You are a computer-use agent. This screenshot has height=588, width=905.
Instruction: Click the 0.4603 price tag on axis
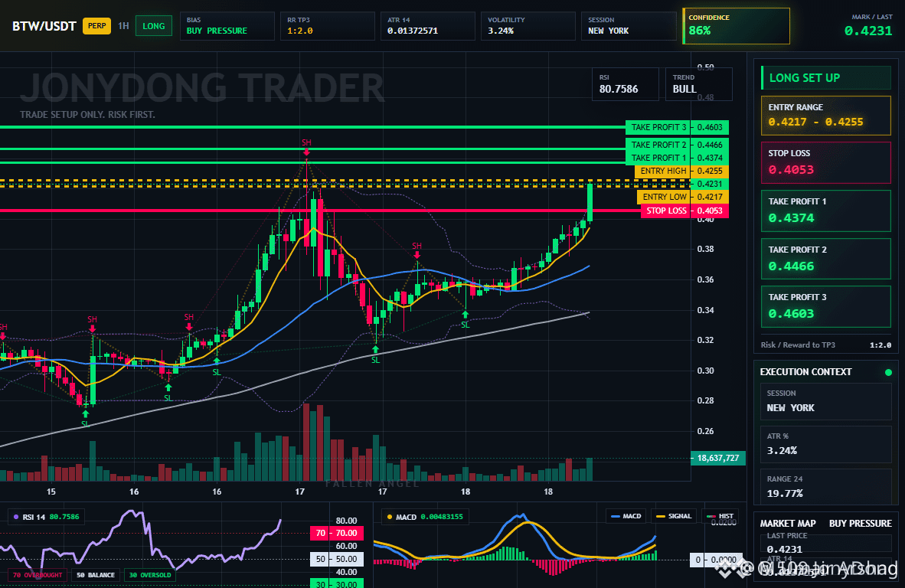coord(710,127)
